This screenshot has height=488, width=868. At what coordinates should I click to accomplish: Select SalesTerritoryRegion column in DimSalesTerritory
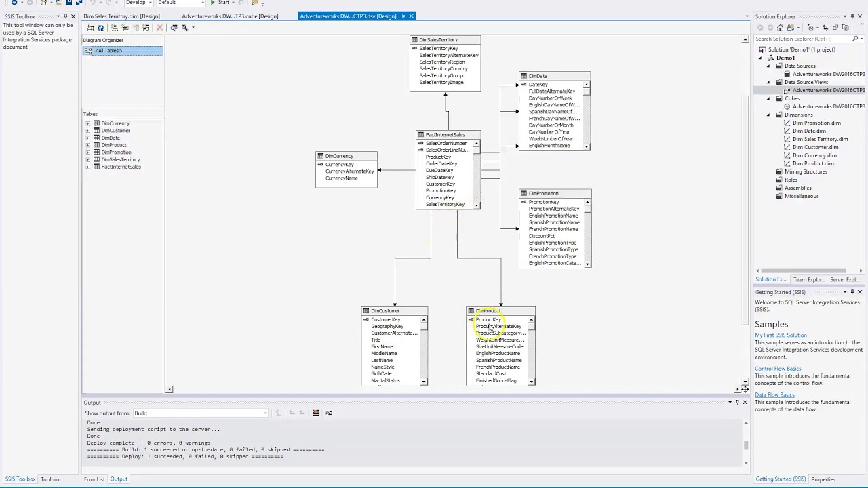coord(442,62)
